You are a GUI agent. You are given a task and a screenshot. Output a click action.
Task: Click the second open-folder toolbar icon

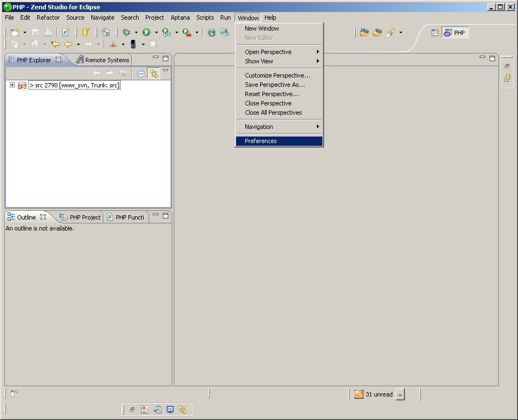(377, 32)
